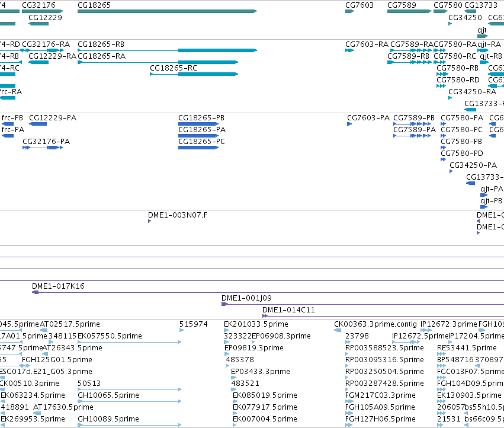Click the qjt-PB protein label

coord(491,201)
